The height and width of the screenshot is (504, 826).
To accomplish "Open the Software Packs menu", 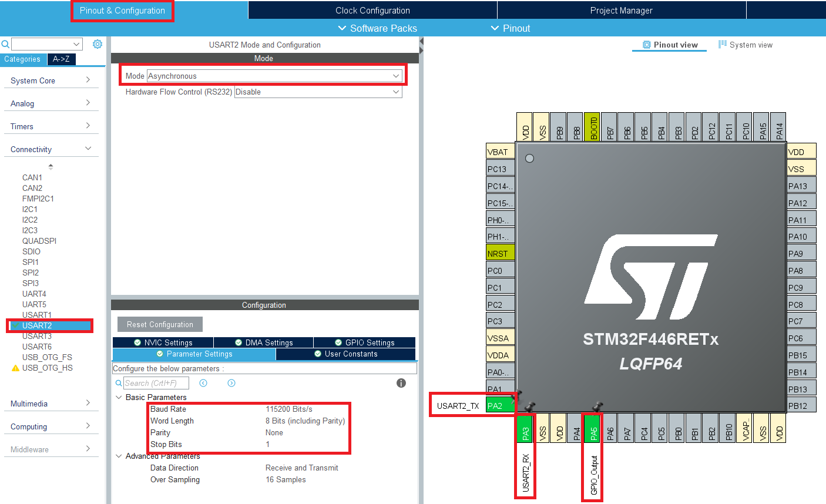I will click(378, 28).
